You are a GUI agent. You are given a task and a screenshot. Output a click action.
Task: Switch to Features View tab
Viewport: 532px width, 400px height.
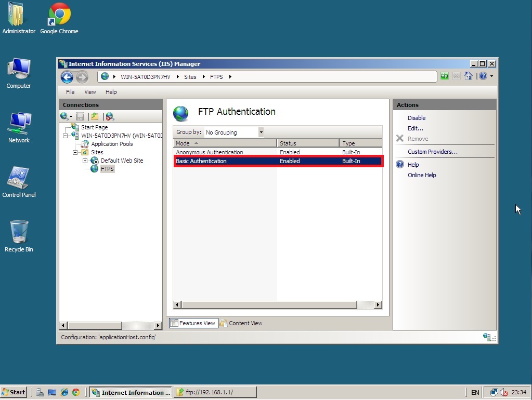pos(193,323)
